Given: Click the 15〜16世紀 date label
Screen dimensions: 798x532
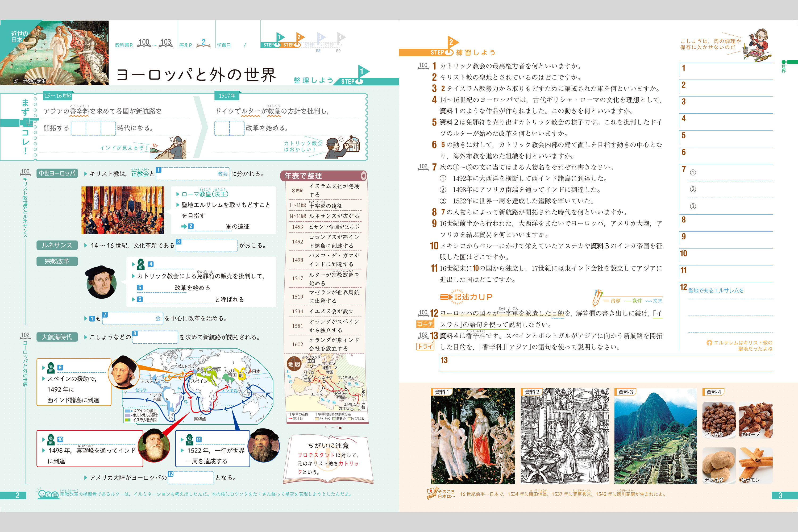Looking at the screenshot, I should click(x=58, y=96).
